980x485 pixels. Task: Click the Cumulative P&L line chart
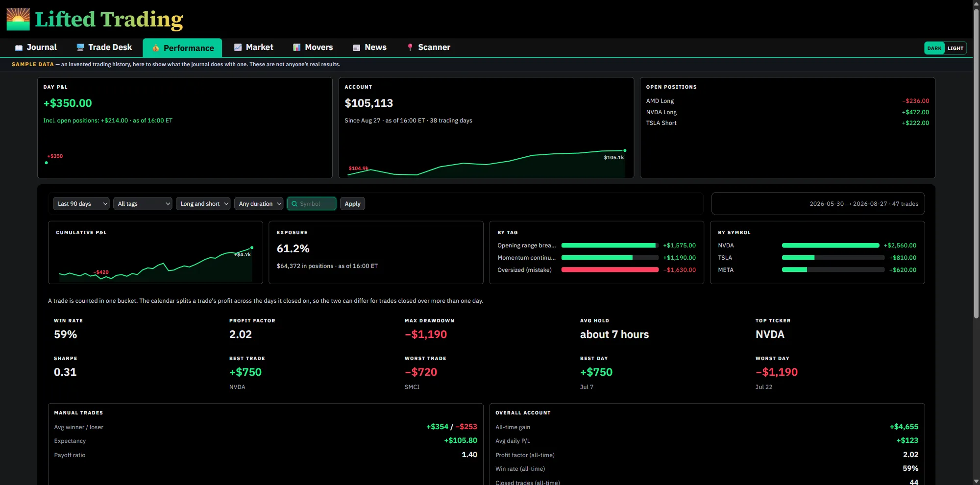155,263
